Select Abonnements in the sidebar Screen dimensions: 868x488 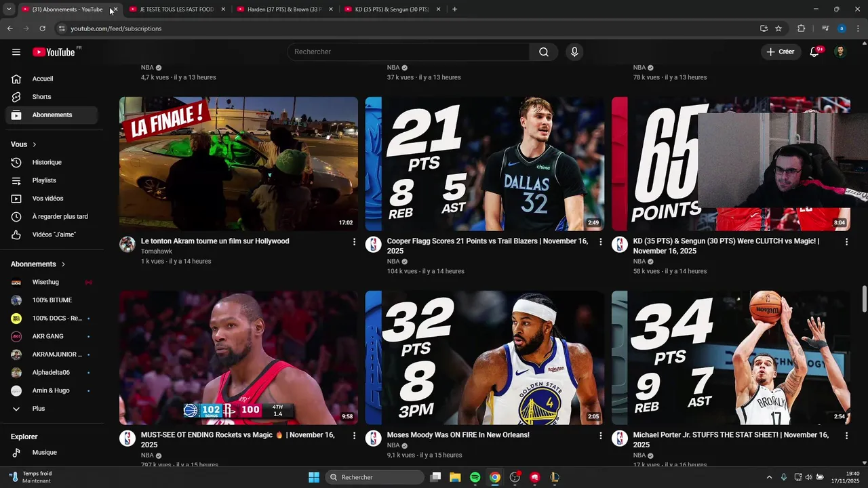(x=52, y=115)
